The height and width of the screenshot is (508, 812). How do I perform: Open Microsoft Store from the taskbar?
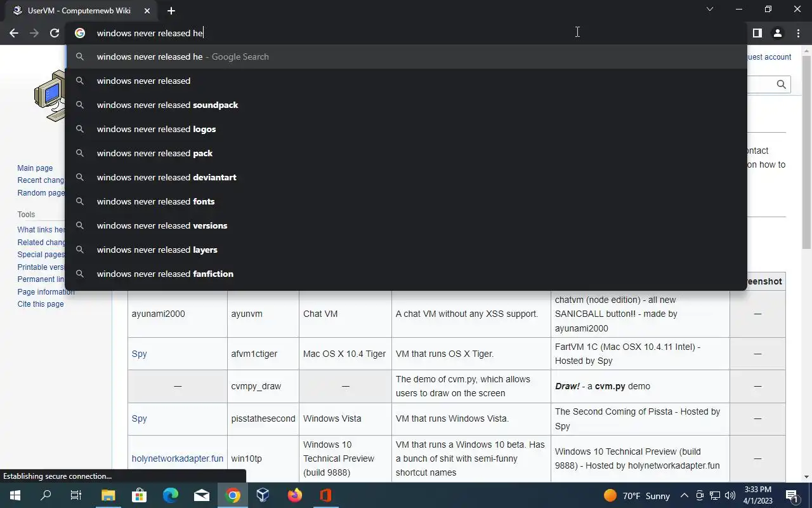[x=139, y=495]
